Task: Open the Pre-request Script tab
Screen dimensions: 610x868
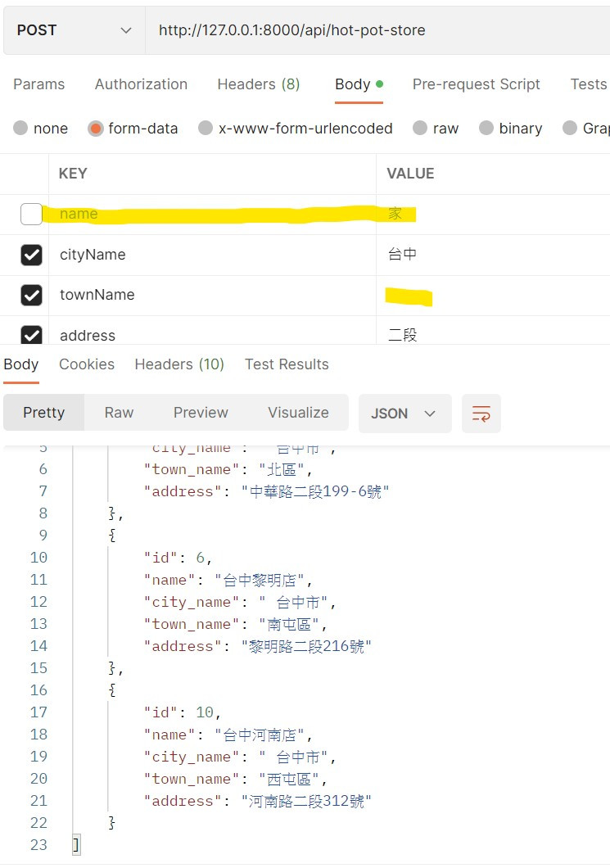Action: (x=476, y=84)
